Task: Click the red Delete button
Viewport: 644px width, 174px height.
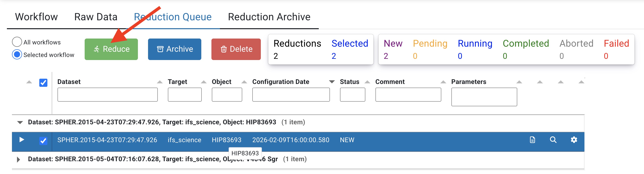Action: click(x=236, y=49)
